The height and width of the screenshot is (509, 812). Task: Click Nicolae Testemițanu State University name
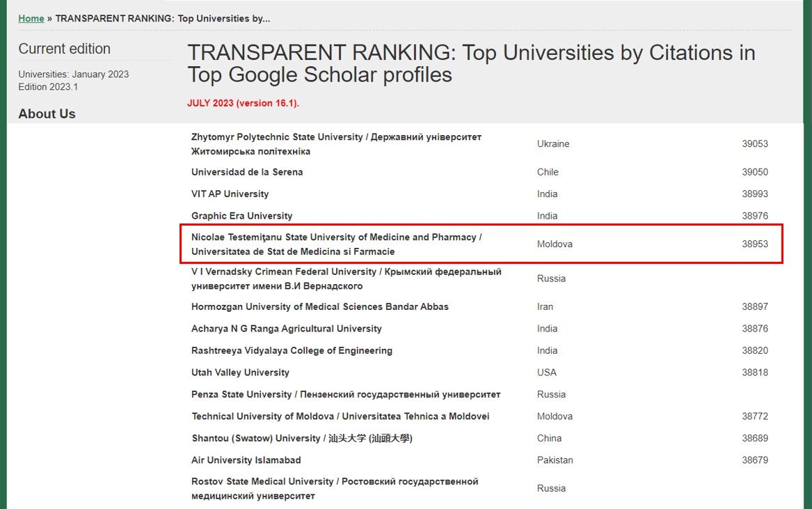(336, 244)
